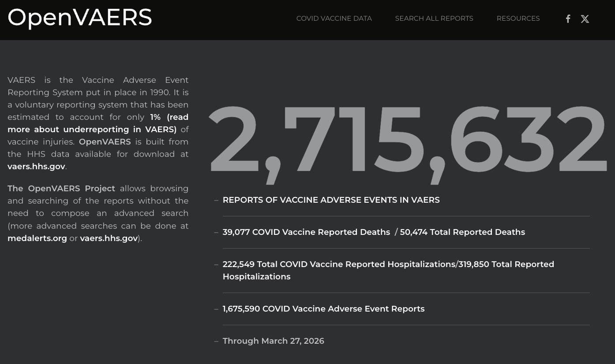Read more about underreporting in VAERS link
The height and width of the screenshot is (364, 615).
pyautogui.click(x=98, y=123)
